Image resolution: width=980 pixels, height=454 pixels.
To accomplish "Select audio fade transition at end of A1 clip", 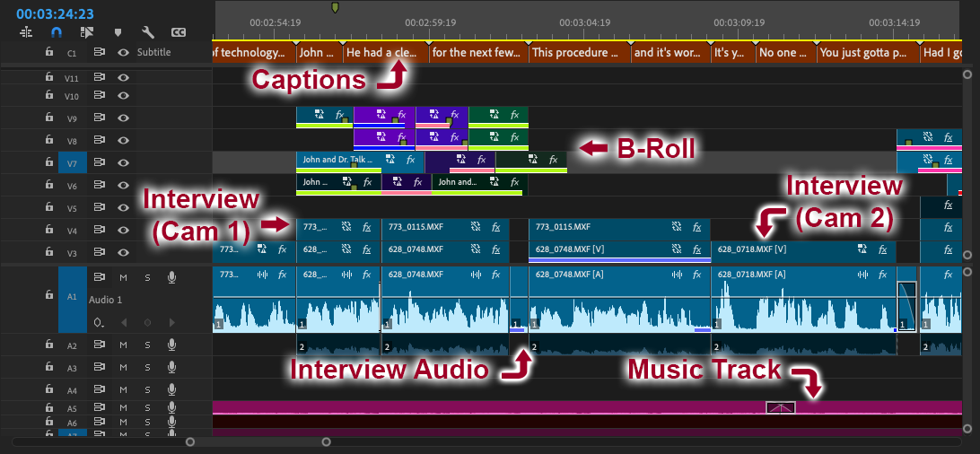I will (x=907, y=307).
